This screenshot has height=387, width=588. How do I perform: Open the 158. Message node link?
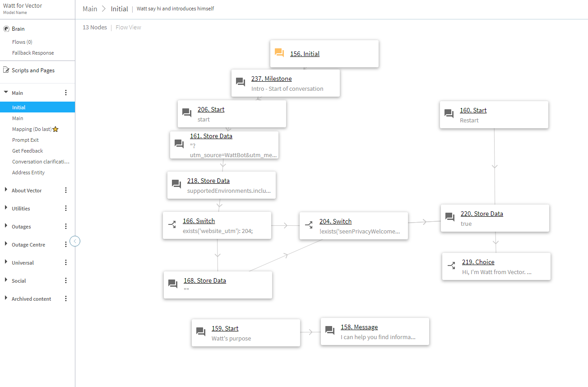(x=359, y=327)
